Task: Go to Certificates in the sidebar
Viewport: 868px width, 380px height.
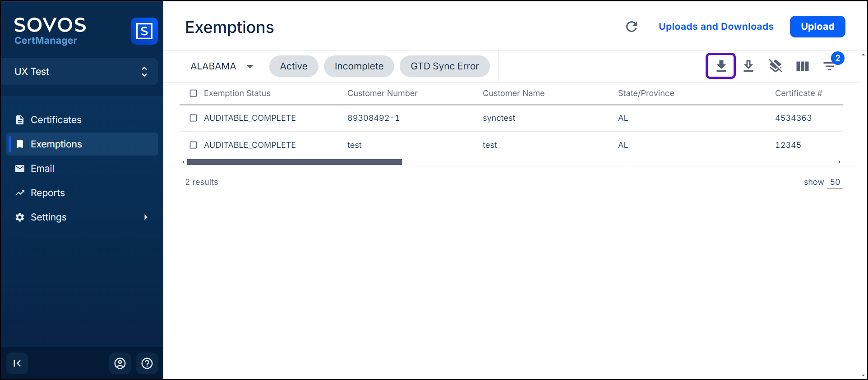Action: [x=56, y=120]
